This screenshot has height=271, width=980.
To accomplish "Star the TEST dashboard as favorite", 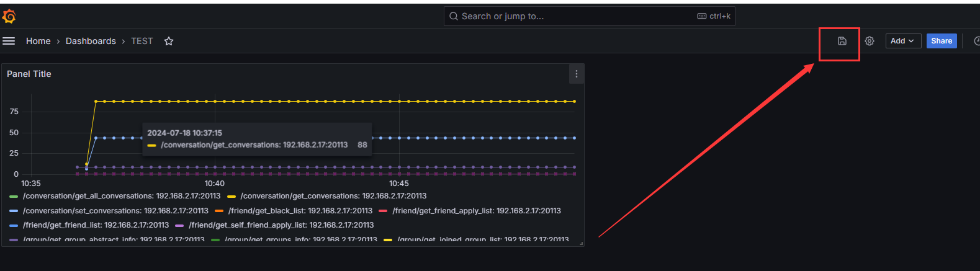I will (168, 41).
